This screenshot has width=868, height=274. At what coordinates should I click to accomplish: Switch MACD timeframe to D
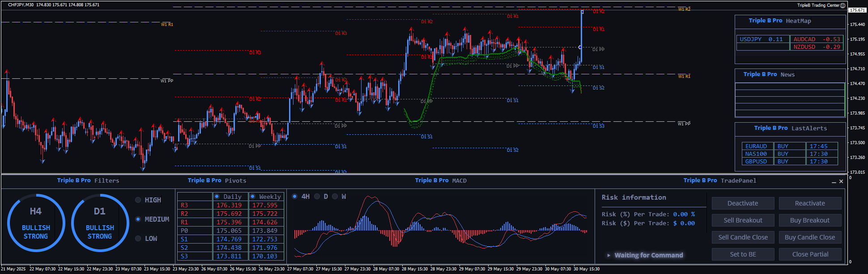click(317, 197)
